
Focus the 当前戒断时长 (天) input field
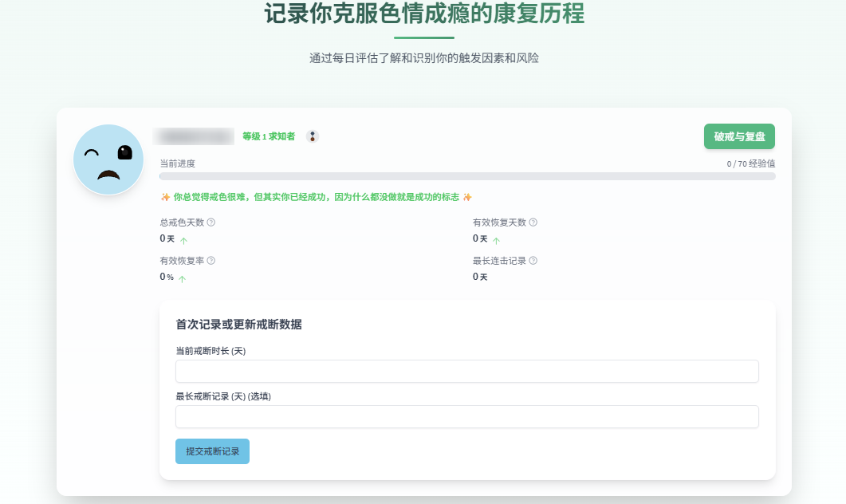click(466, 372)
